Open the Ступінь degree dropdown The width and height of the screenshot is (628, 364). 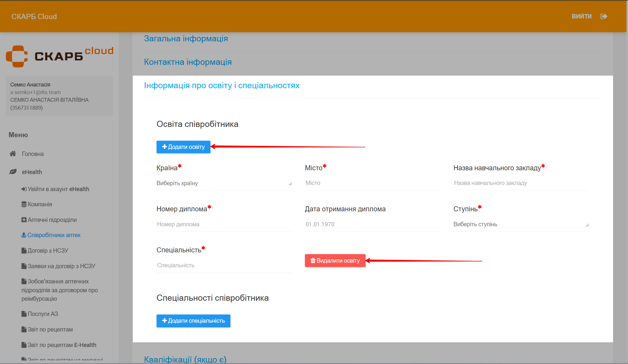click(x=521, y=224)
